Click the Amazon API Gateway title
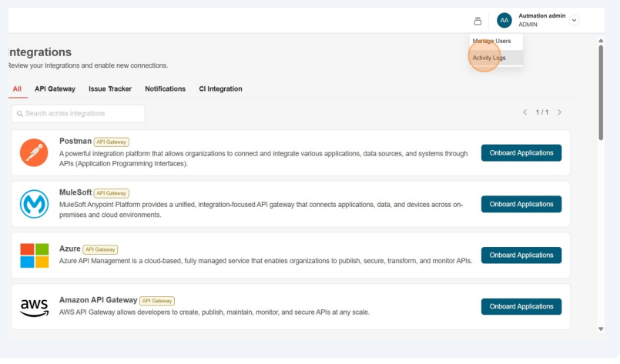The height and width of the screenshot is (364, 620). coord(98,300)
